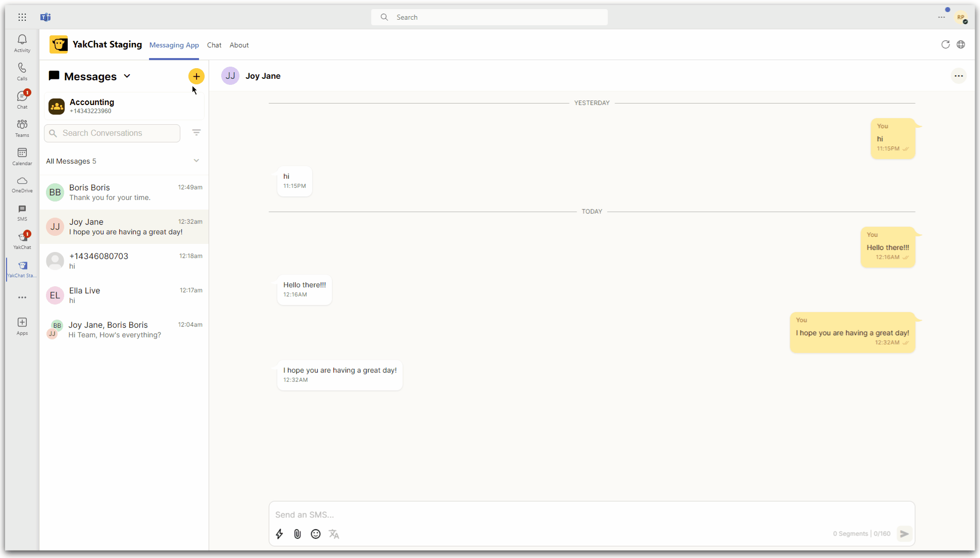Screen dimensions: 980x558
Task: Click sent 'Hello there!!!' yellow bubble
Action: pos(888,247)
